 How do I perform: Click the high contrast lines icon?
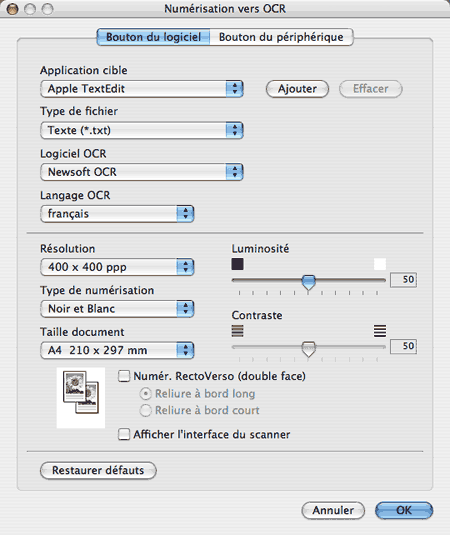tap(380, 331)
